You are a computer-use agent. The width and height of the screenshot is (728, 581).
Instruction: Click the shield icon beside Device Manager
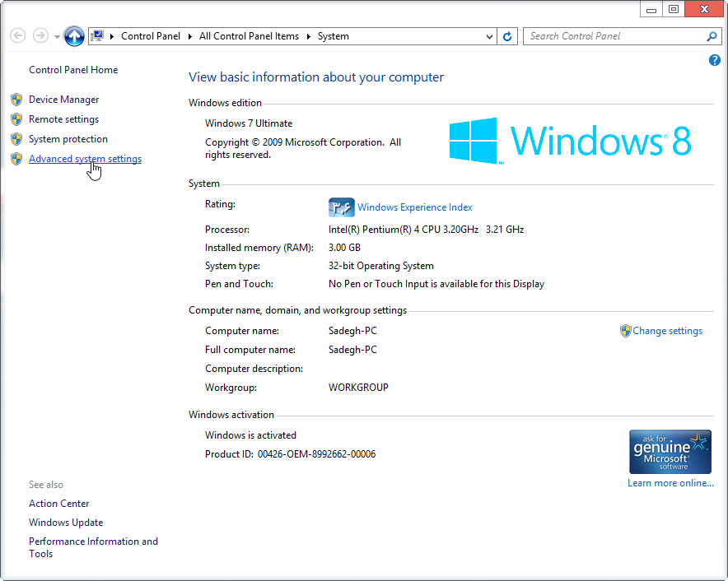16,100
